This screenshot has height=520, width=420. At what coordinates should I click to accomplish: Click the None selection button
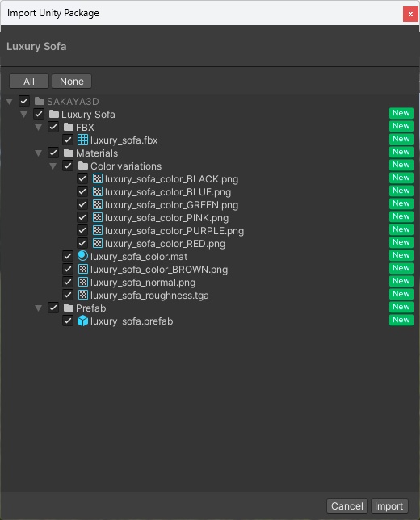[72, 82]
